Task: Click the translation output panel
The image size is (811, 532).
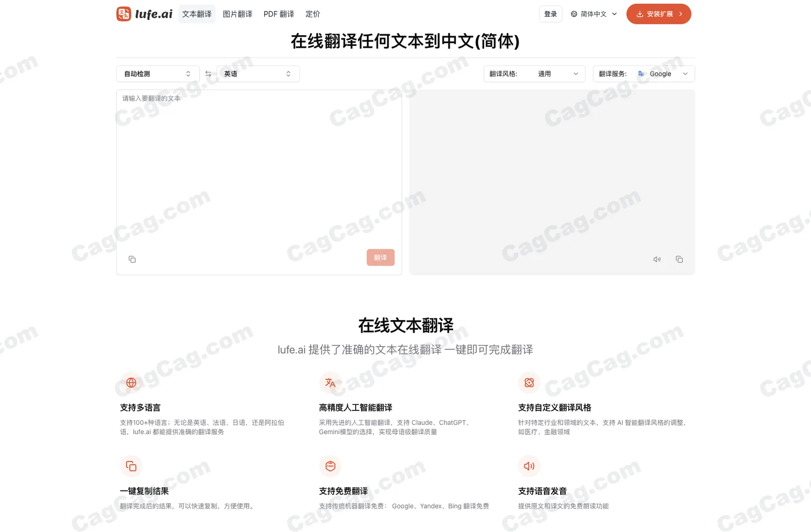Action: 552,182
